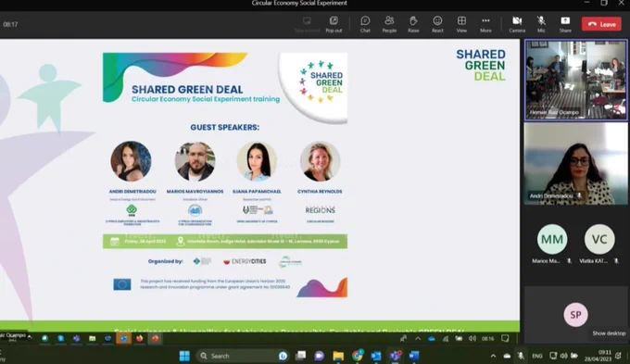This screenshot has width=630, height=364.
Task: Click the muted microphone tray icon
Action: tap(521, 356)
